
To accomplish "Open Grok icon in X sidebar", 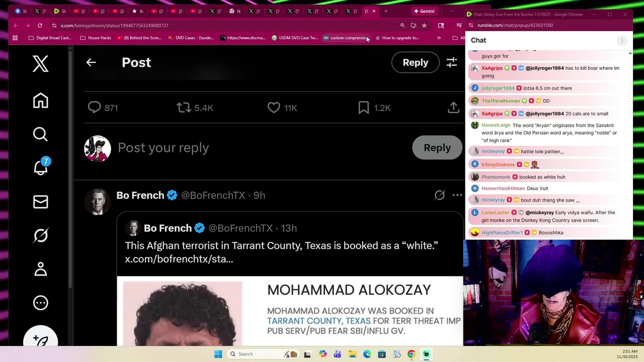I will click(x=40, y=235).
